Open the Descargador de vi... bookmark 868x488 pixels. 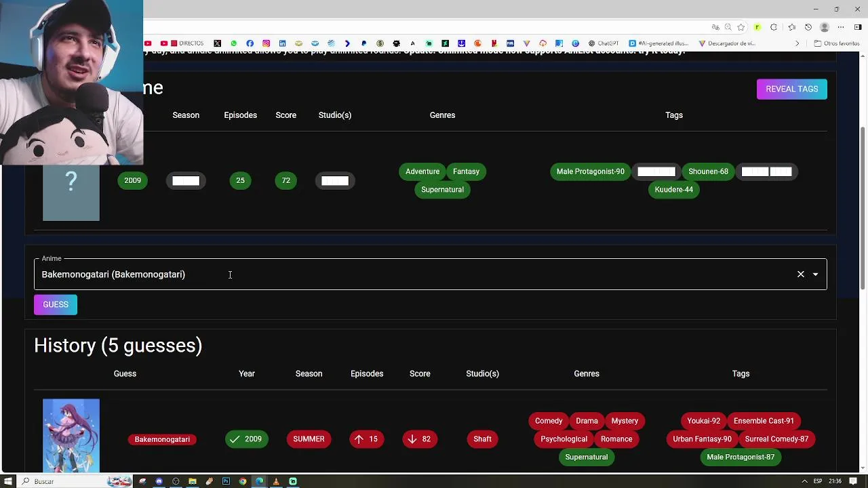727,43
